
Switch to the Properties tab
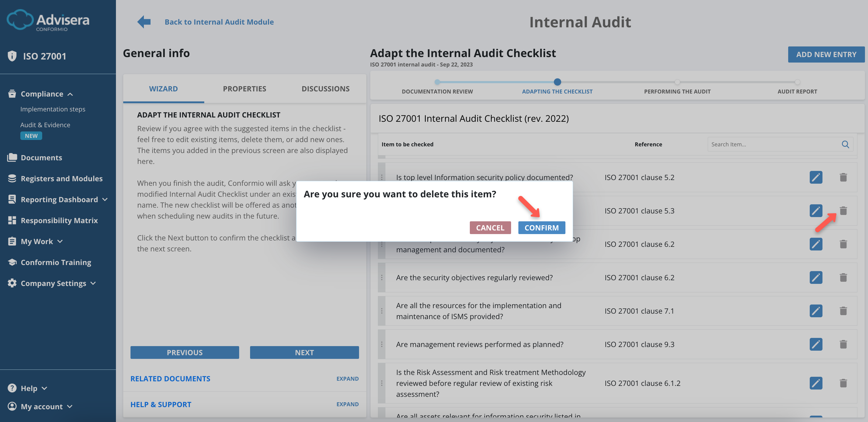244,88
